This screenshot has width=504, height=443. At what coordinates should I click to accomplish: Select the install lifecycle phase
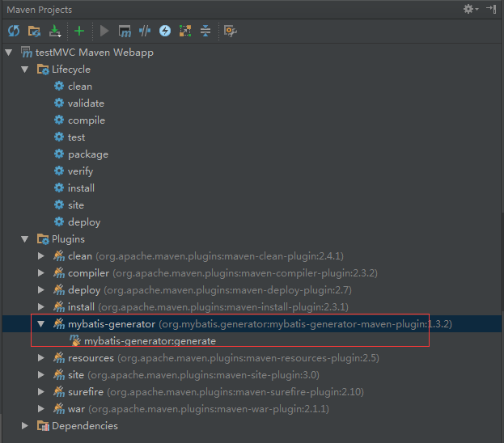(x=74, y=188)
